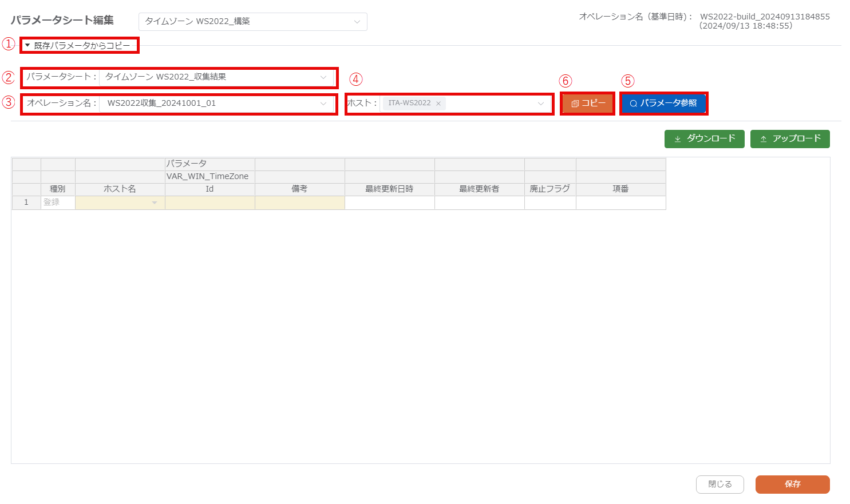Open the top タイムゾーン WS2022_構築 sheet dropdown
This screenshot has width=850, height=504.
coord(252,22)
